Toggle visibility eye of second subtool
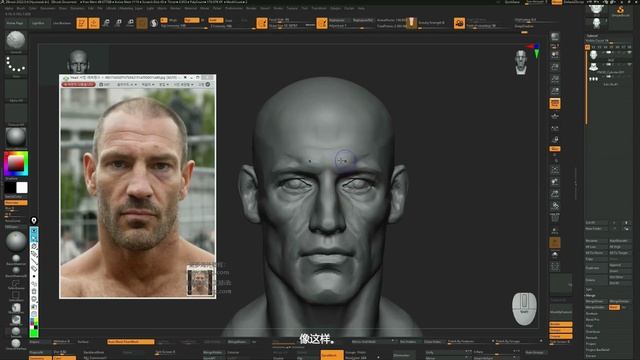The image size is (640, 360). click(x=629, y=64)
